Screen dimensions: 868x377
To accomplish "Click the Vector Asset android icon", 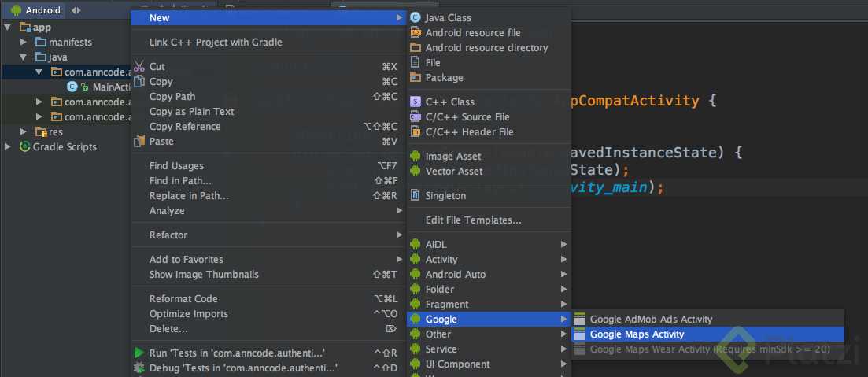I will (x=416, y=171).
